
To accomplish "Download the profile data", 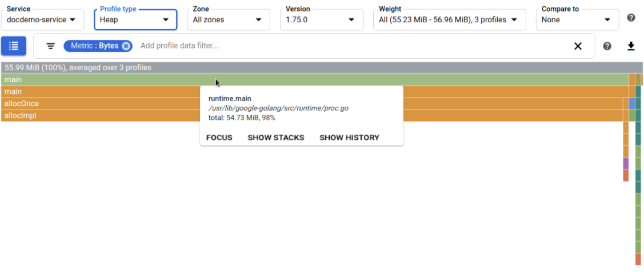I will [x=631, y=46].
